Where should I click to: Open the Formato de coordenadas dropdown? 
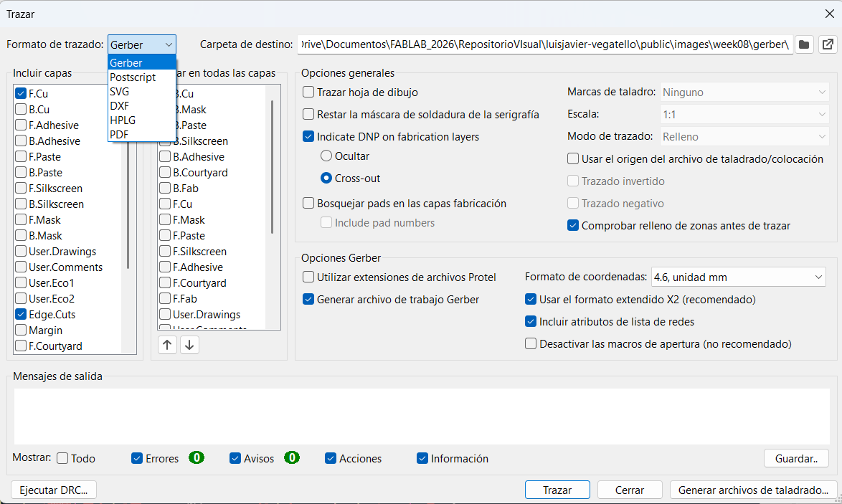(738, 277)
